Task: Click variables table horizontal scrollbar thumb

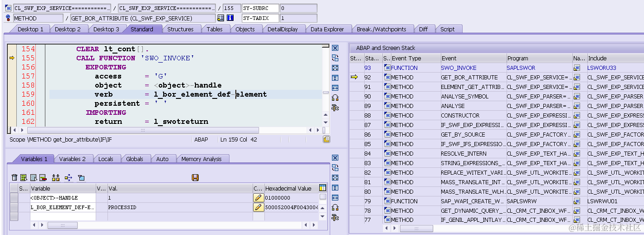Action: coord(62,225)
